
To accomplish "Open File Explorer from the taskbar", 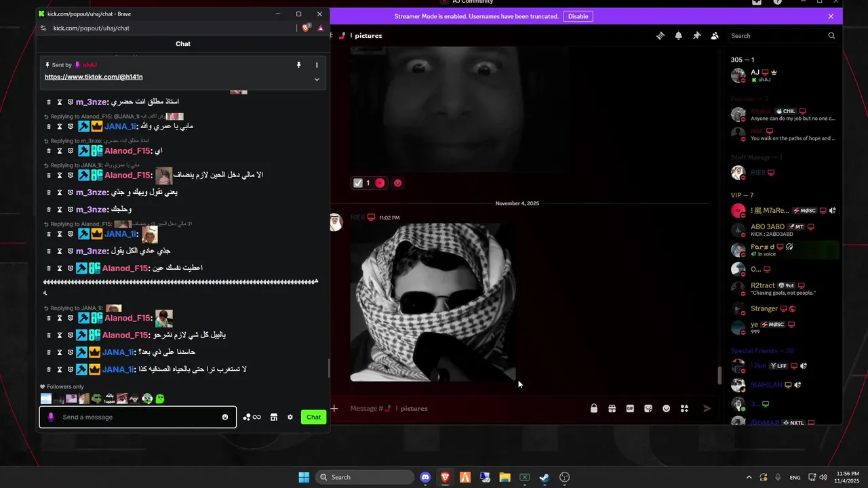I will pyautogui.click(x=505, y=477).
